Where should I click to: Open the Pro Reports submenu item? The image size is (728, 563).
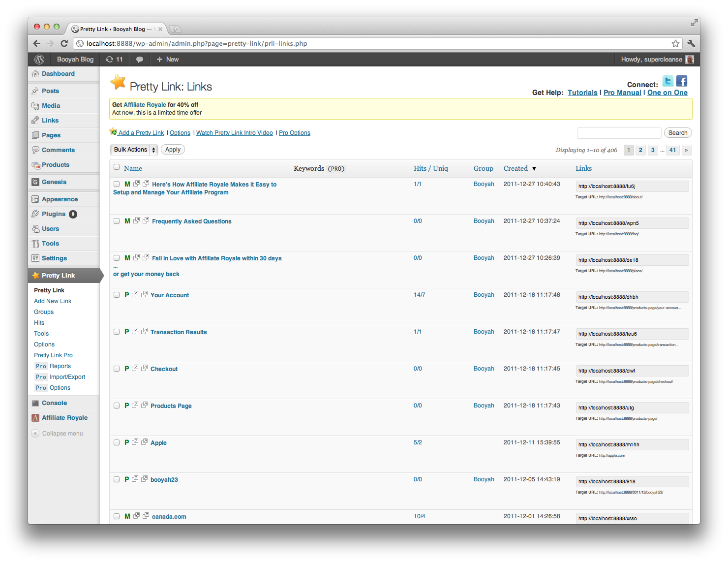[53, 366]
